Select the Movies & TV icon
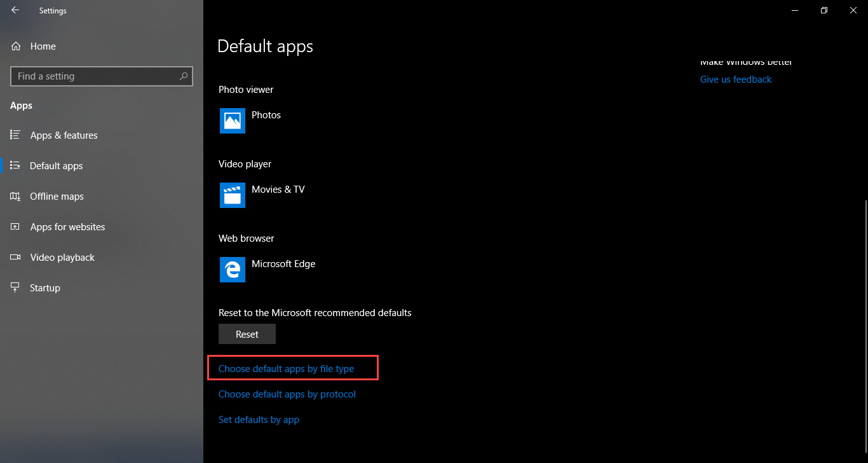 [x=232, y=195]
